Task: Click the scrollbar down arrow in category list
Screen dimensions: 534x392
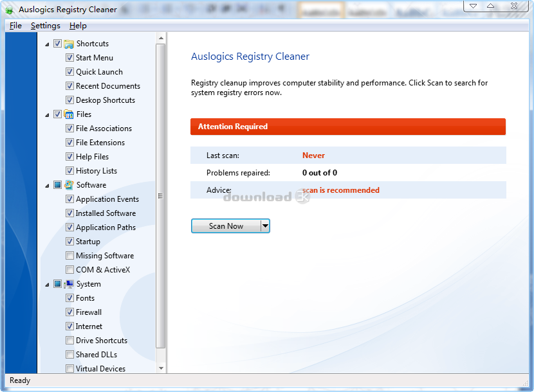Action: [161, 368]
